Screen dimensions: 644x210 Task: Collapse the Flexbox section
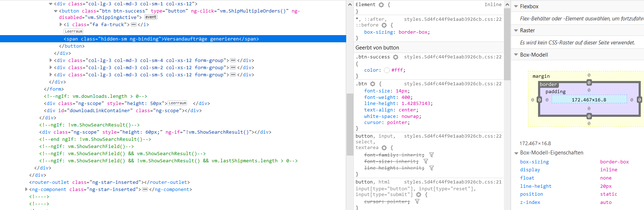click(516, 6)
